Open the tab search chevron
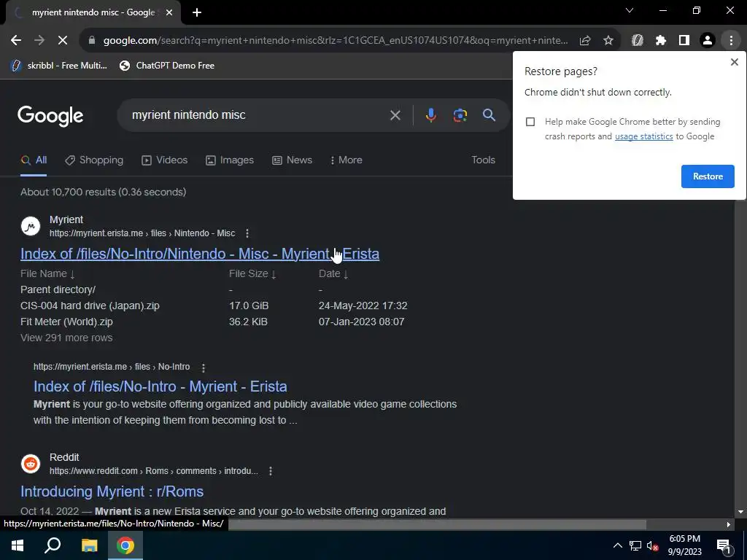 tap(630, 10)
